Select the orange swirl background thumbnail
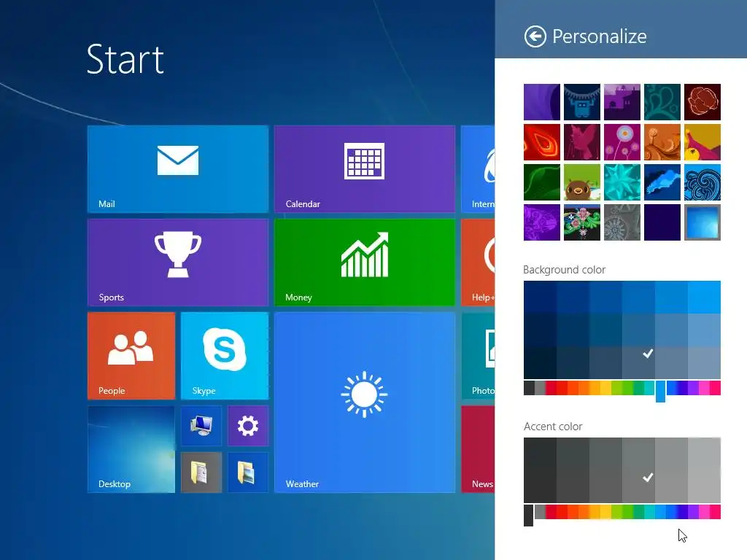 [662, 142]
